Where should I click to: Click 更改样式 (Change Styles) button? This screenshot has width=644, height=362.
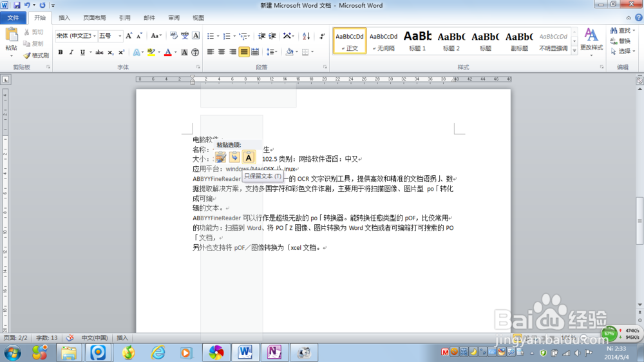[591, 41]
